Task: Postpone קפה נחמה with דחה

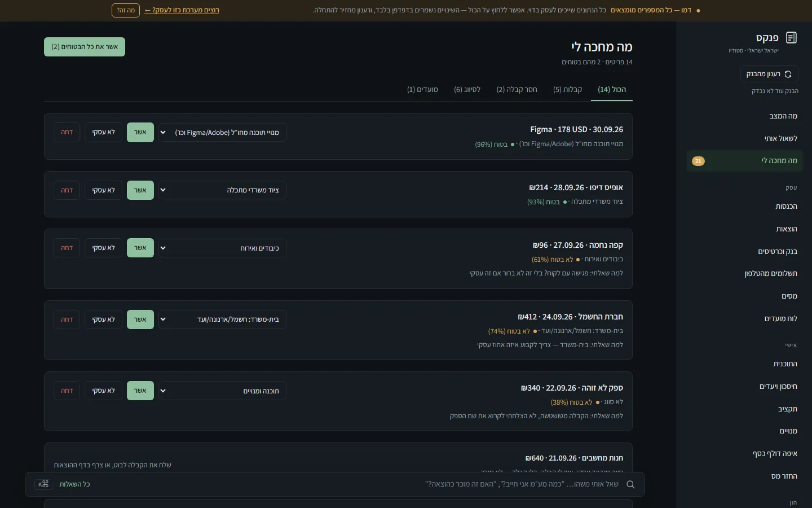Action: [x=67, y=248]
